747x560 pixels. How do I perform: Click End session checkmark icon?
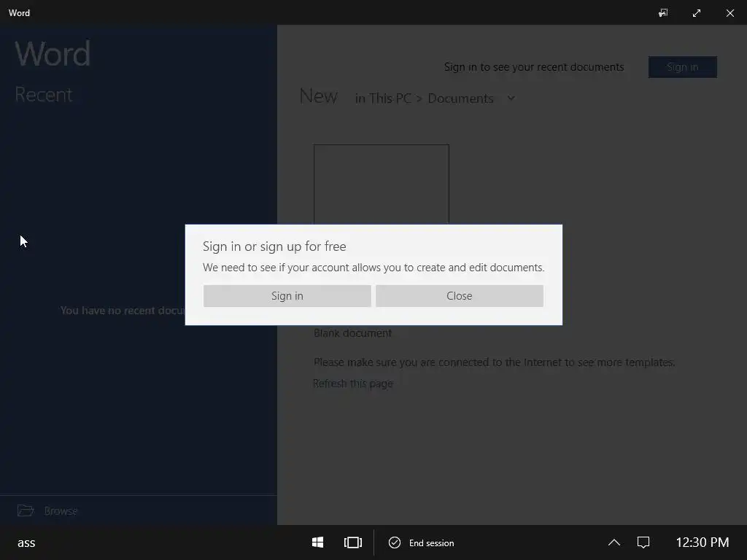pyautogui.click(x=395, y=542)
